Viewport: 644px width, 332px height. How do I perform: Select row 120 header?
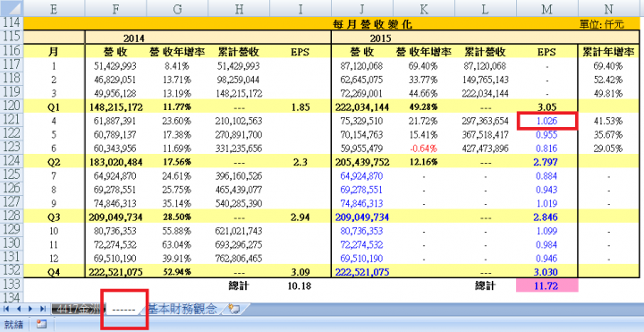(12, 106)
